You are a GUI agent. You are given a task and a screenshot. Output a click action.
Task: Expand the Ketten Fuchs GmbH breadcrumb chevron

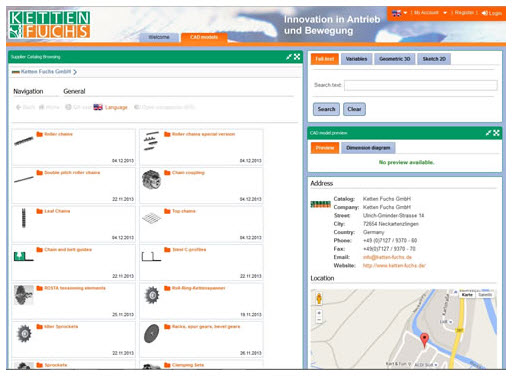tap(75, 72)
